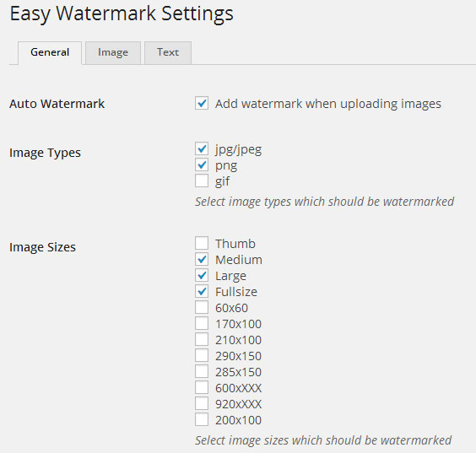Check the Thumb image size

pos(202,243)
